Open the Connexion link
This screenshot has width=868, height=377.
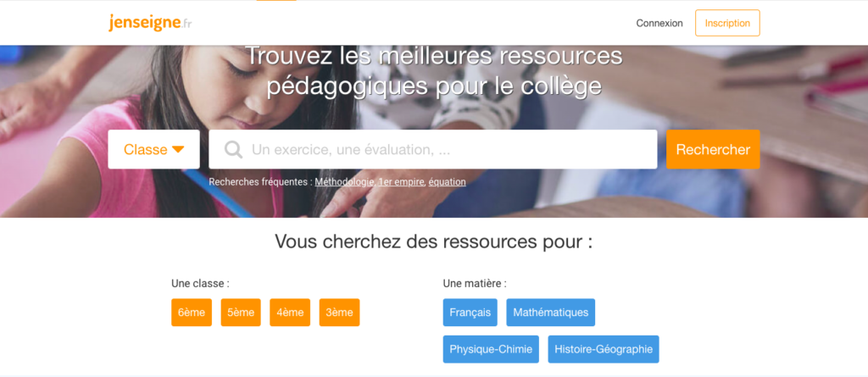click(x=659, y=23)
